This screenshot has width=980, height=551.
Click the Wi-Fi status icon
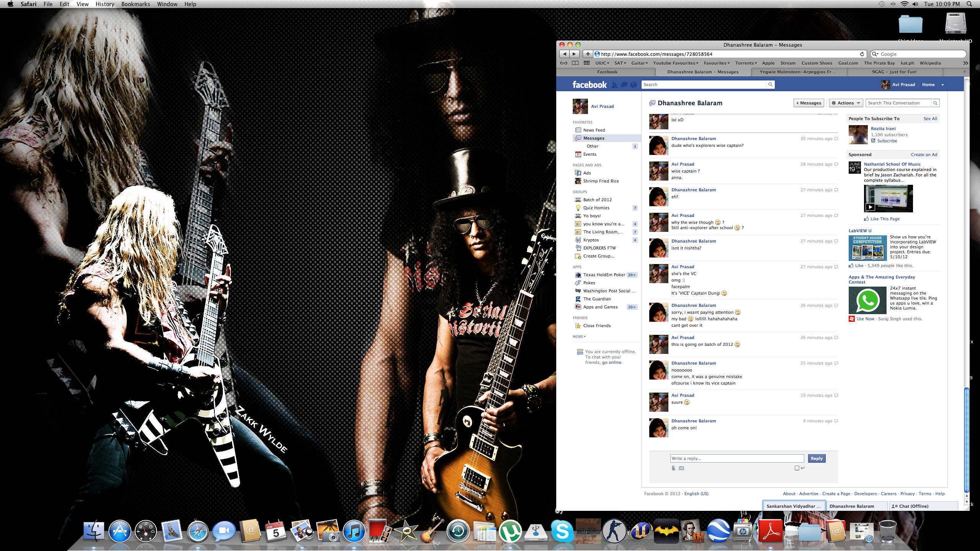click(904, 4)
